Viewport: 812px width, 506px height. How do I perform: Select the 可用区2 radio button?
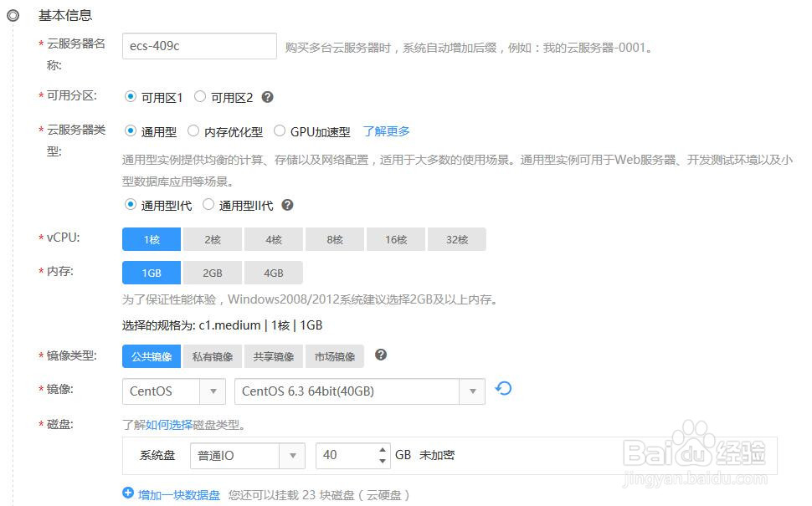200,97
